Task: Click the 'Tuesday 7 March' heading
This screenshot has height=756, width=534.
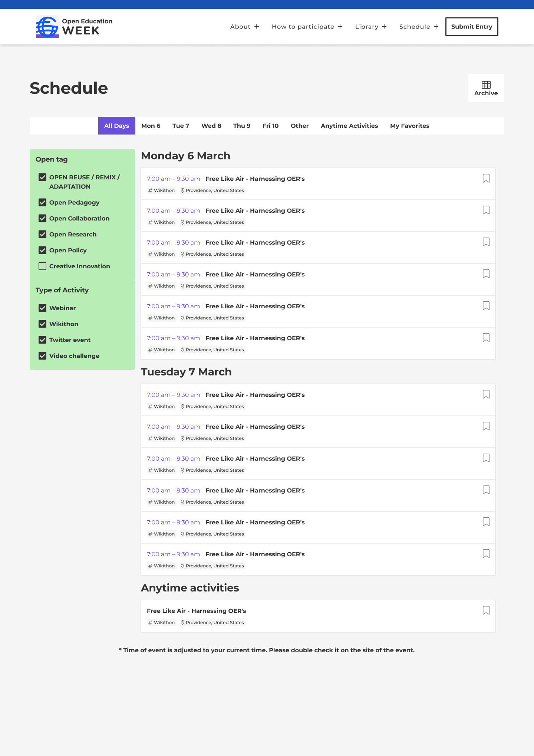Action: (187, 372)
